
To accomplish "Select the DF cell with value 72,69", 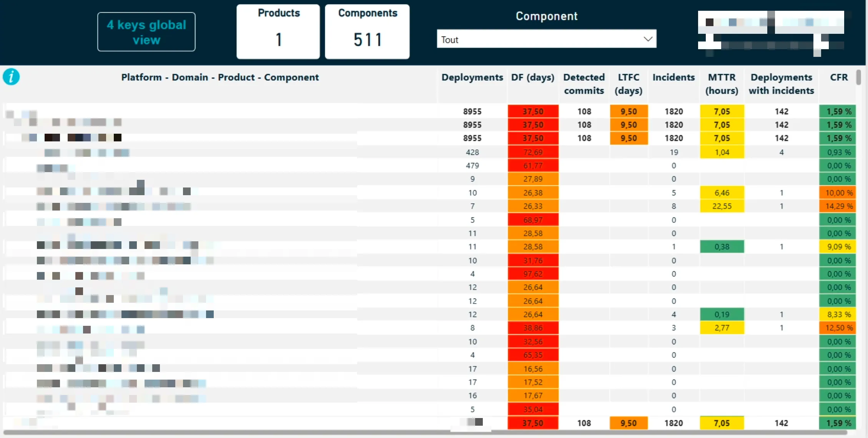I will [x=533, y=152].
